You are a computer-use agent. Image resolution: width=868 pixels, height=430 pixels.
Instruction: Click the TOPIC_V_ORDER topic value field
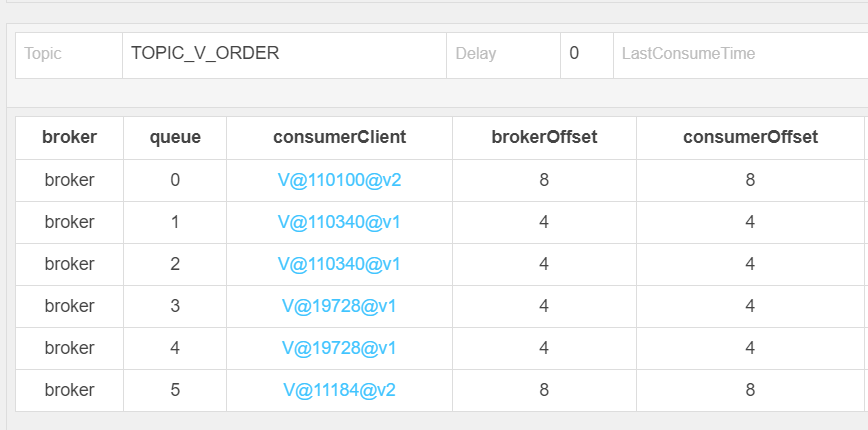[x=285, y=55]
